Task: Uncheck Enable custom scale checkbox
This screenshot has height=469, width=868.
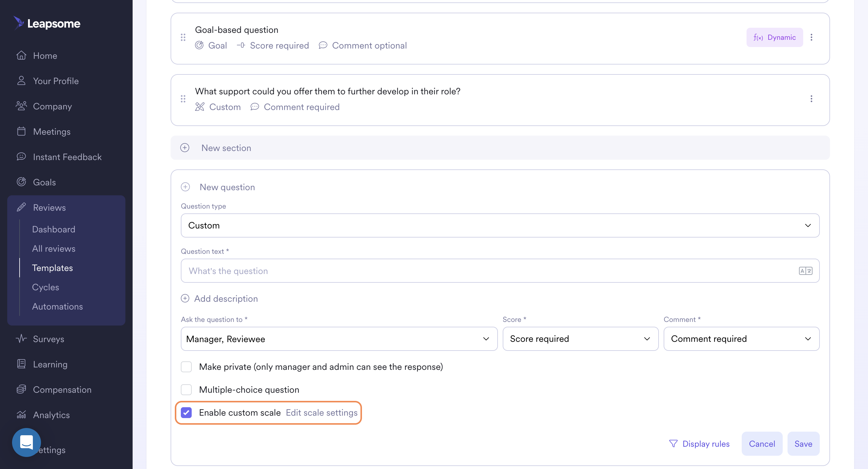Action: (x=186, y=412)
